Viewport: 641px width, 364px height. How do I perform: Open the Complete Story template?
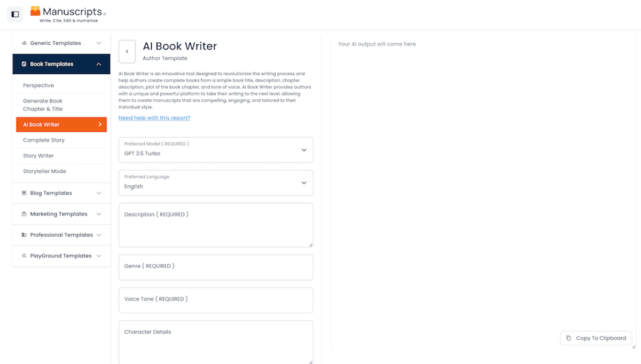click(x=44, y=140)
